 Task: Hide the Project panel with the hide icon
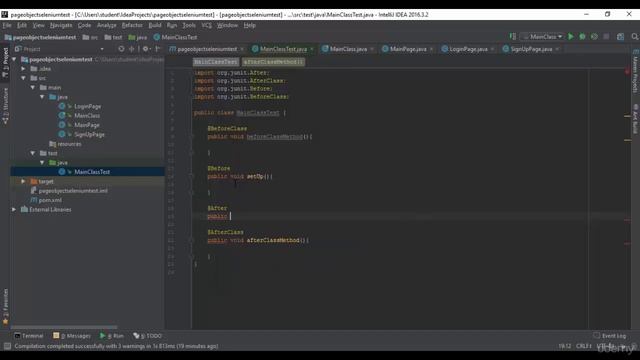pos(158,49)
